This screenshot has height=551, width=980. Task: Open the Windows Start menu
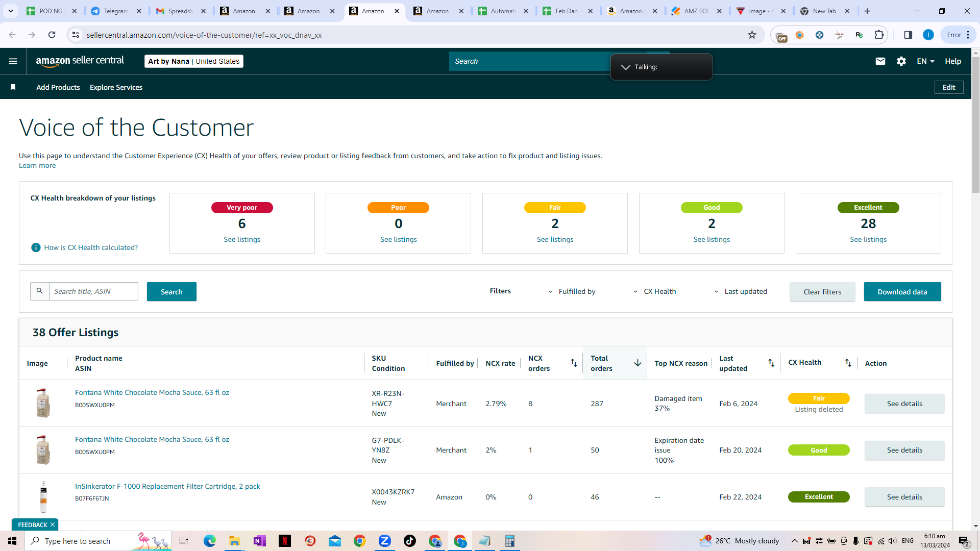12,541
